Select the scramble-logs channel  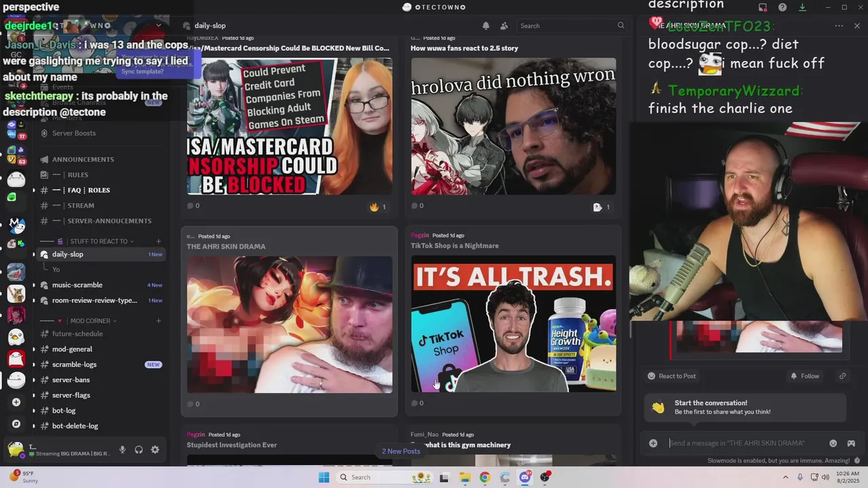tap(100, 365)
